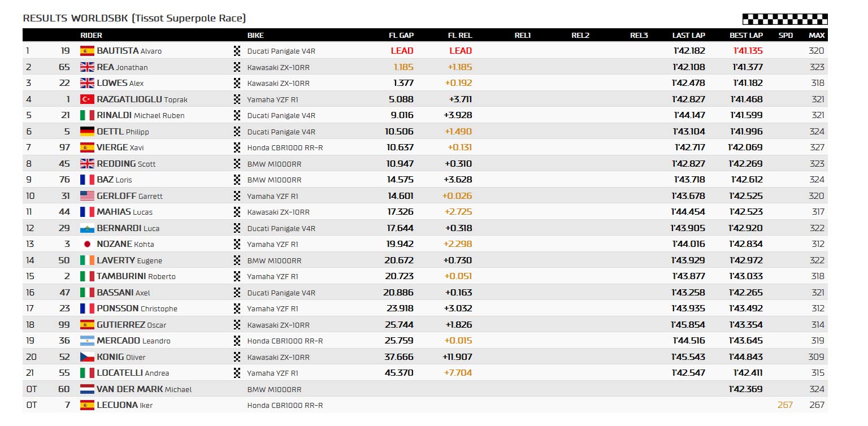The image size is (868, 426).
Task: Click the large chequered flag banner at top right
Action: coord(785,19)
